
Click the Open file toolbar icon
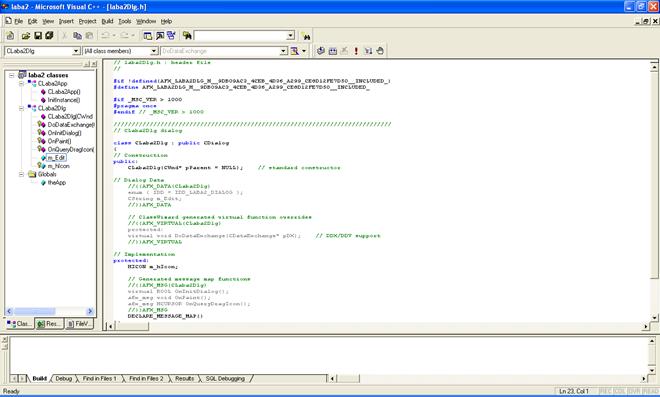[x=26, y=36]
